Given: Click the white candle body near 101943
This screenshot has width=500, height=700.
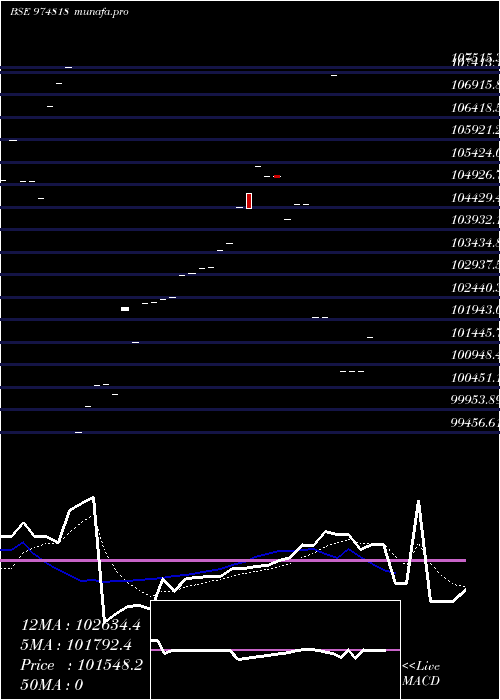Looking at the screenshot, I should (x=125, y=309).
